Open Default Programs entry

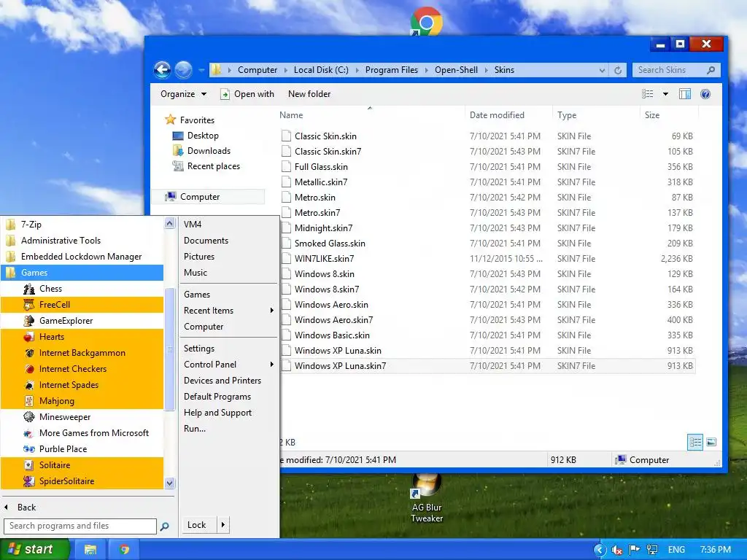[x=228, y=397]
